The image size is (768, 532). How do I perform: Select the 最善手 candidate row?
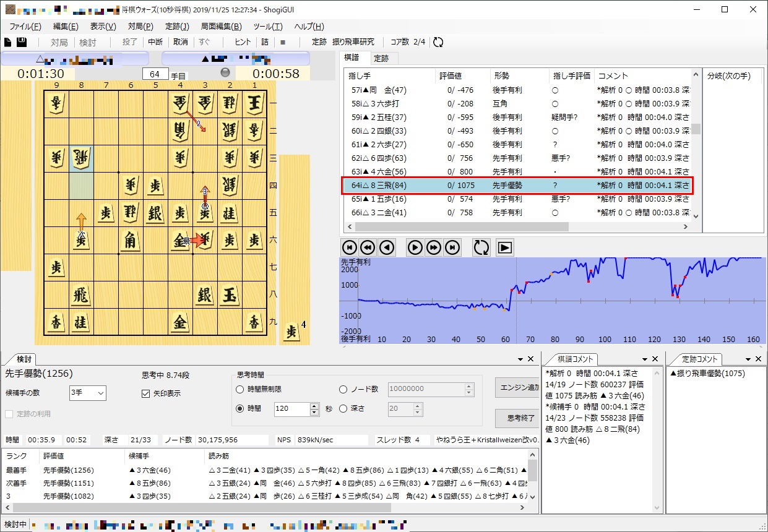[264, 470]
